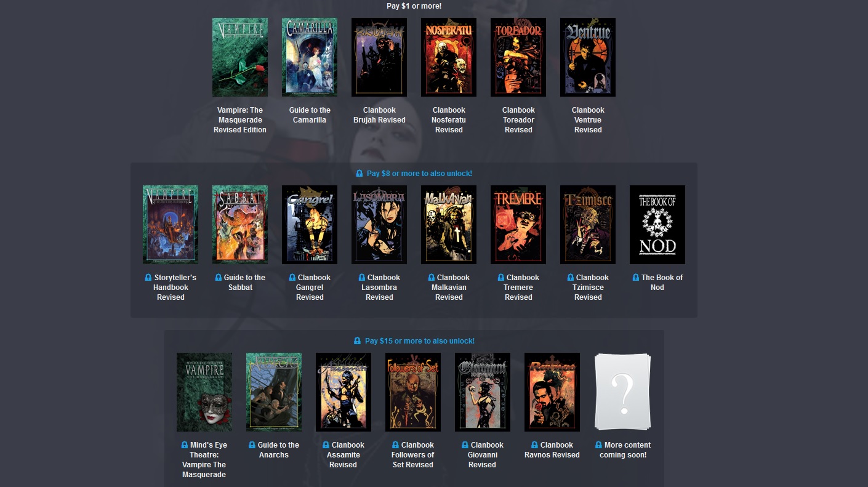Screen dimensions: 868x487
Task: Click the "Clanbook Ventrue Revised" title text
Action: point(588,120)
